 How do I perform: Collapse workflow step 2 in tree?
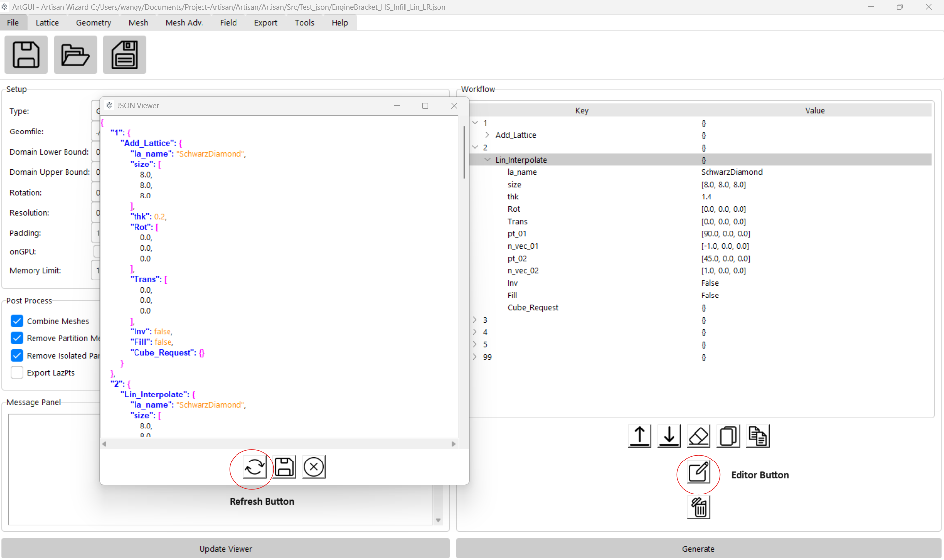point(475,147)
